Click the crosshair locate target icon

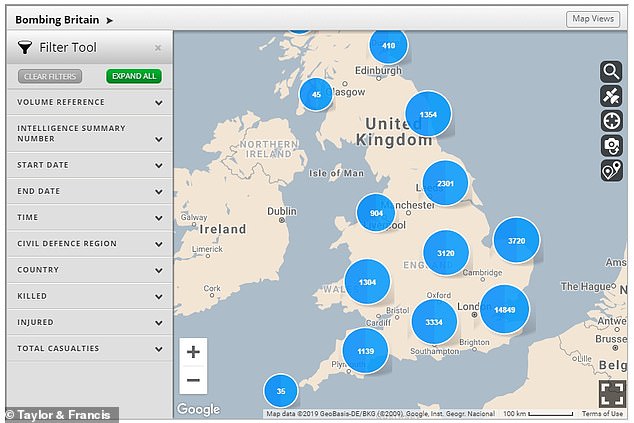coord(611,121)
